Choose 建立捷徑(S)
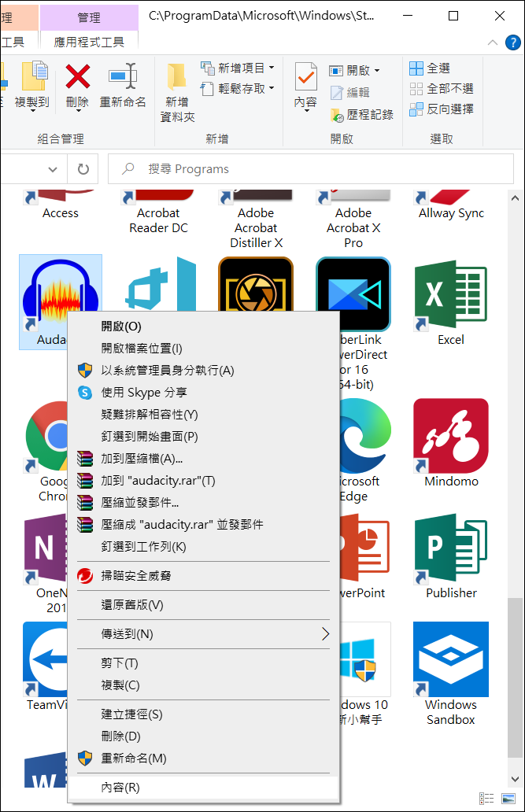The height and width of the screenshot is (812, 525). pos(203,714)
